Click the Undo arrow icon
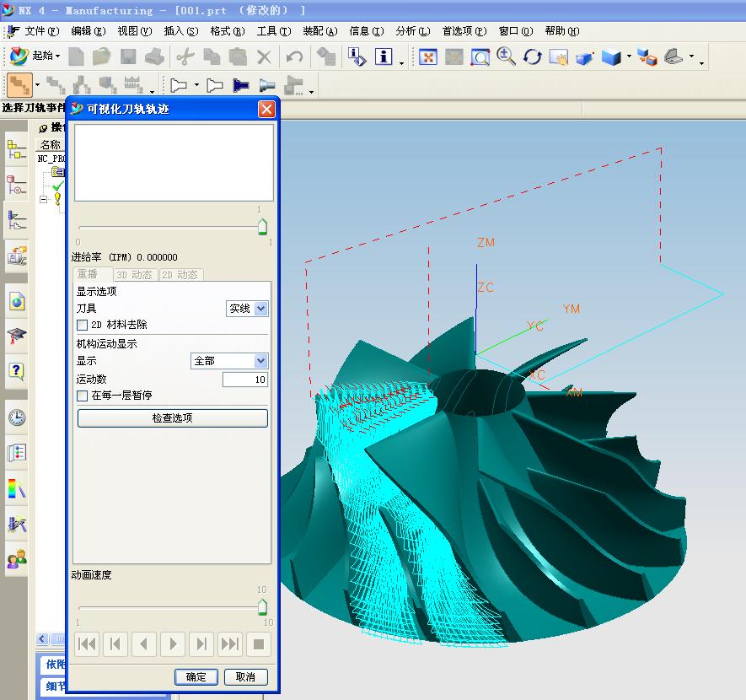 [x=294, y=57]
